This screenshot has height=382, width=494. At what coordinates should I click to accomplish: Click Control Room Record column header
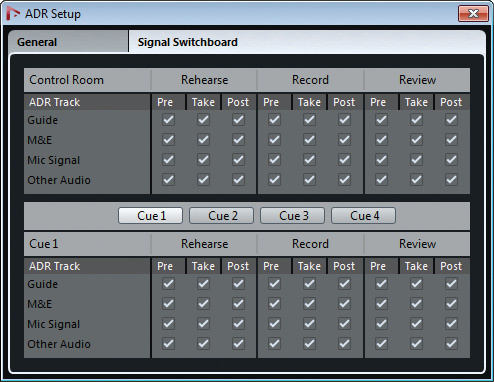[x=310, y=80]
